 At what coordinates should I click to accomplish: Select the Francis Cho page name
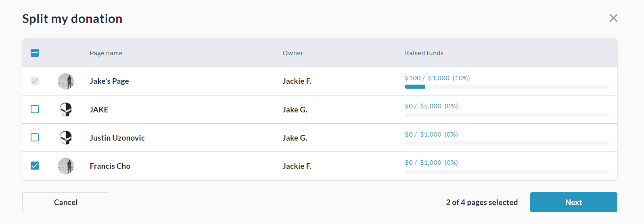click(110, 166)
